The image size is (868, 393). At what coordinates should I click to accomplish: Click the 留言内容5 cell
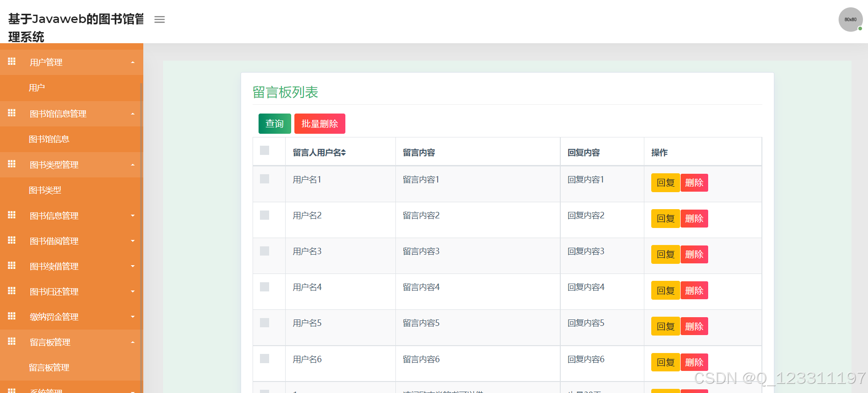pyautogui.click(x=478, y=327)
